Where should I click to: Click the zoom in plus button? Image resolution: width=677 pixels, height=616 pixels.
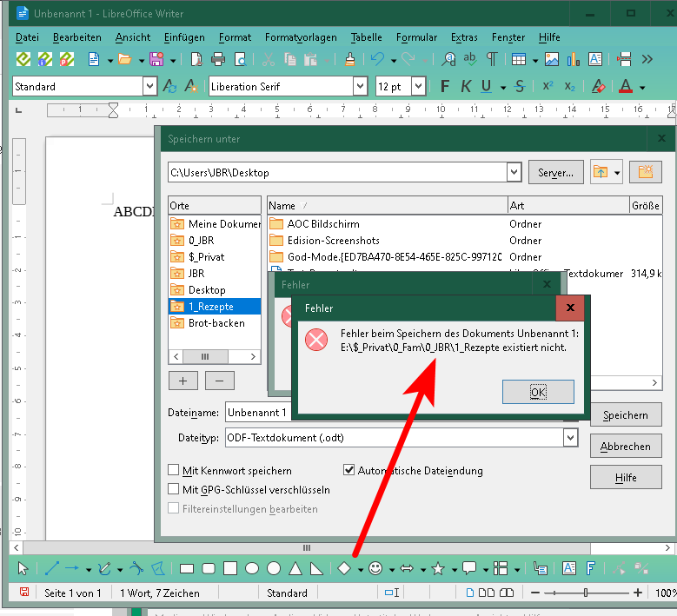pyautogui.click(x=638, y=593)
